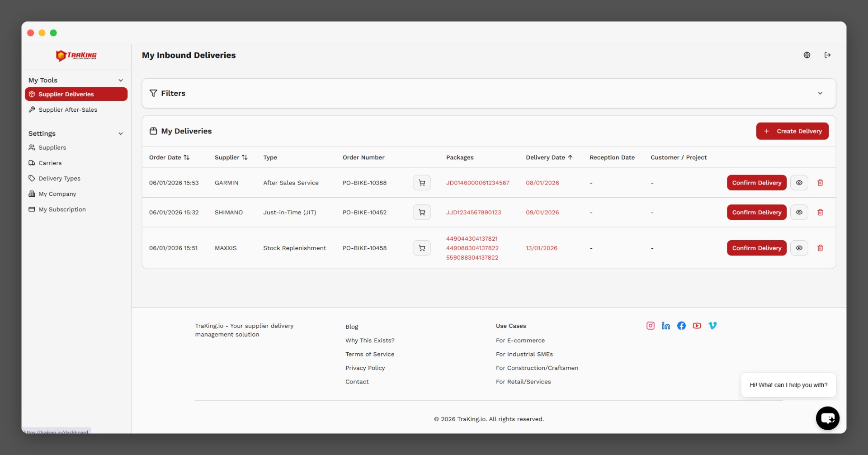Open Terms of Service link

[370, 354]
